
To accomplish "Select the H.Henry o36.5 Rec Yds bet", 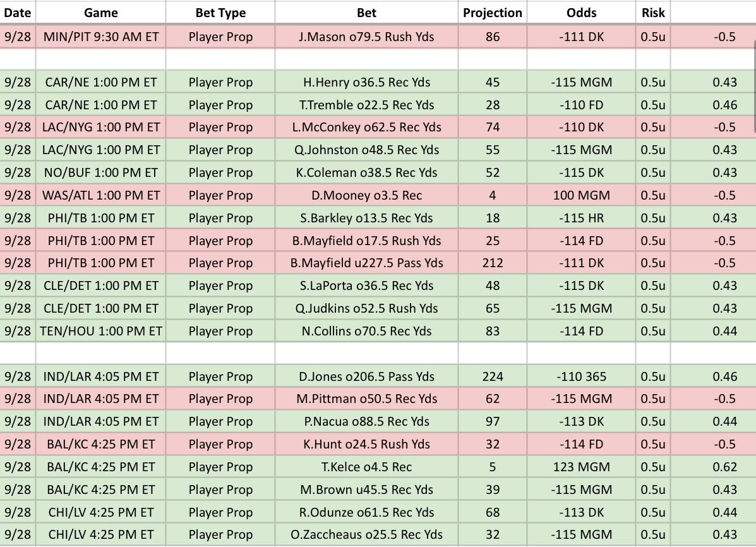I will tap(366, 82).
